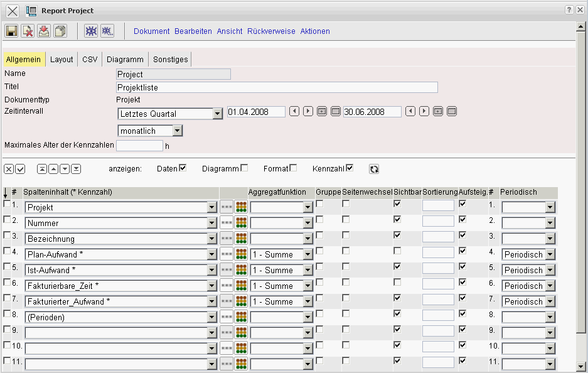Click the first eye preview icon

click(x=91, y=31)
